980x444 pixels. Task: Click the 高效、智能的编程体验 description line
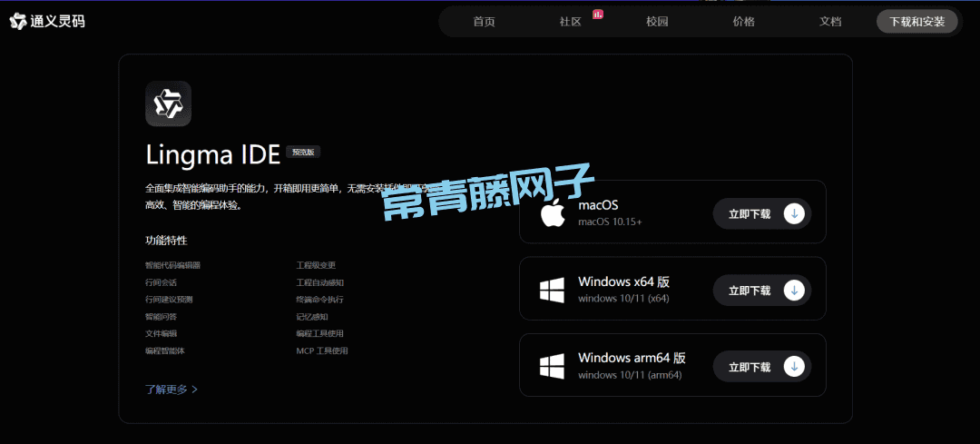pyautogui.click(x=194, y=205)
